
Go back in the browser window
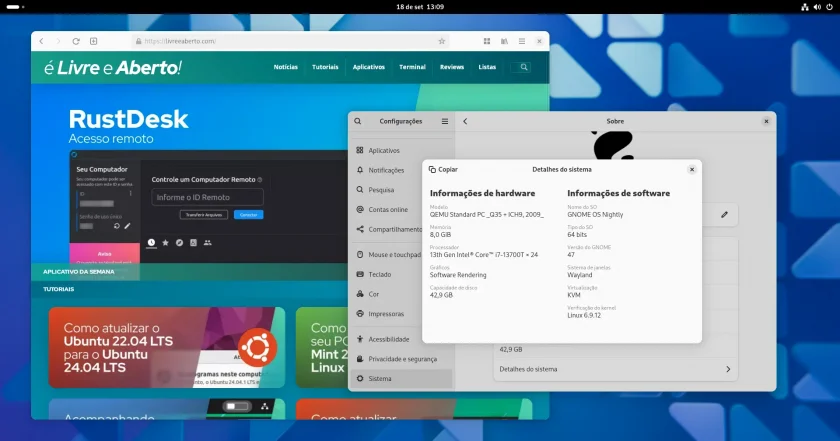[41, 41]
